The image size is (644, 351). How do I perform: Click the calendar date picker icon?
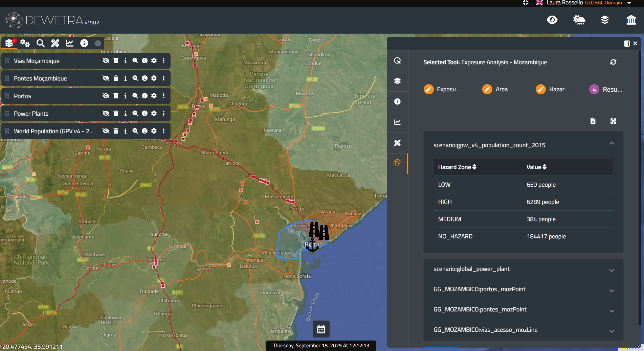point(321,329)
